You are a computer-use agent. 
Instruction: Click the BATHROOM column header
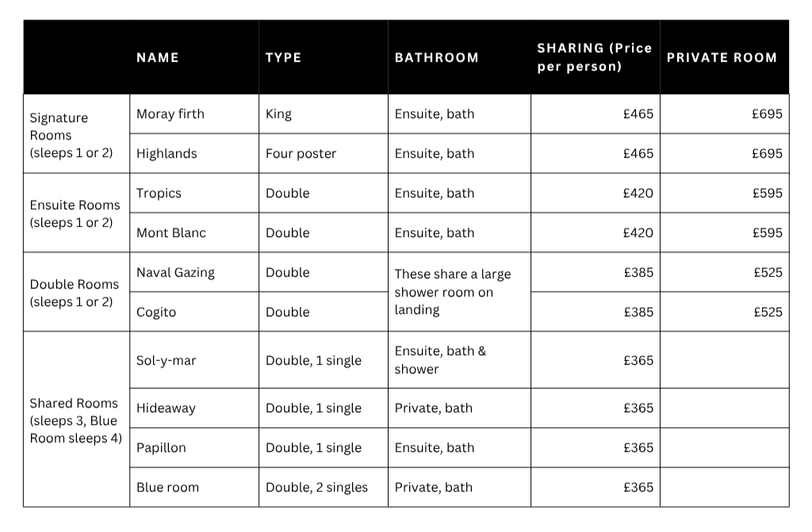[437, 58]
